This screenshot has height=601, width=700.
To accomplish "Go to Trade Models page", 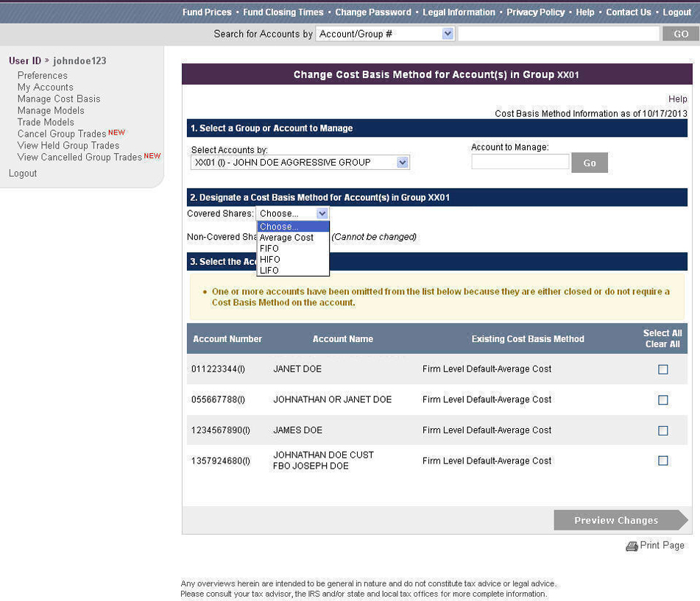I will point(46,122).
